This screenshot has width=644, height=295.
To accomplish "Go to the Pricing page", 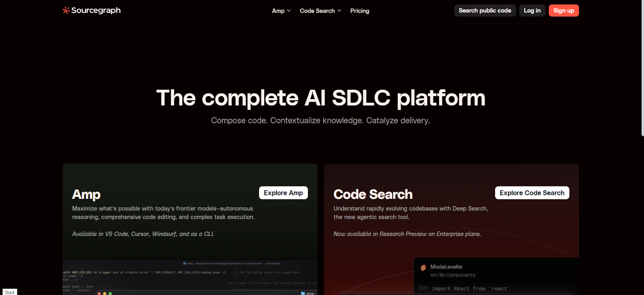I will click(360, 11).
